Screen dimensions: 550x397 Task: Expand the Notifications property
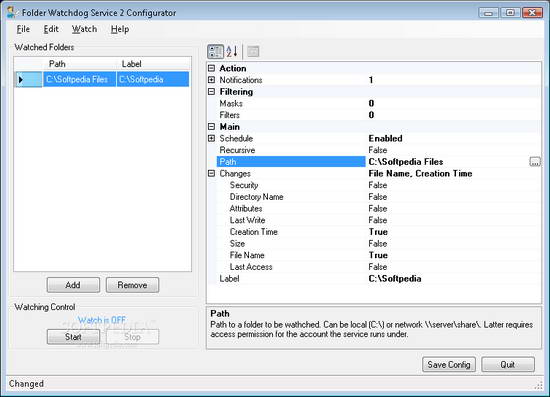point(211,80)
